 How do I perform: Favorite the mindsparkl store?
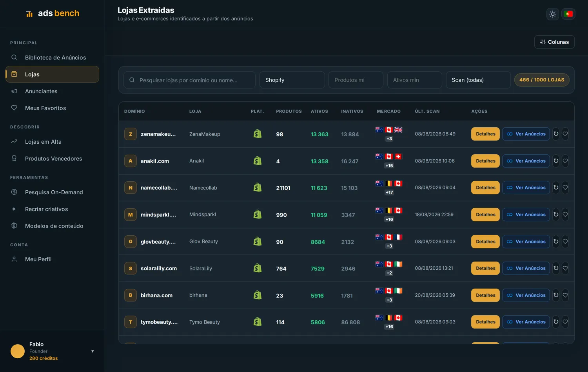coord(565,215)
